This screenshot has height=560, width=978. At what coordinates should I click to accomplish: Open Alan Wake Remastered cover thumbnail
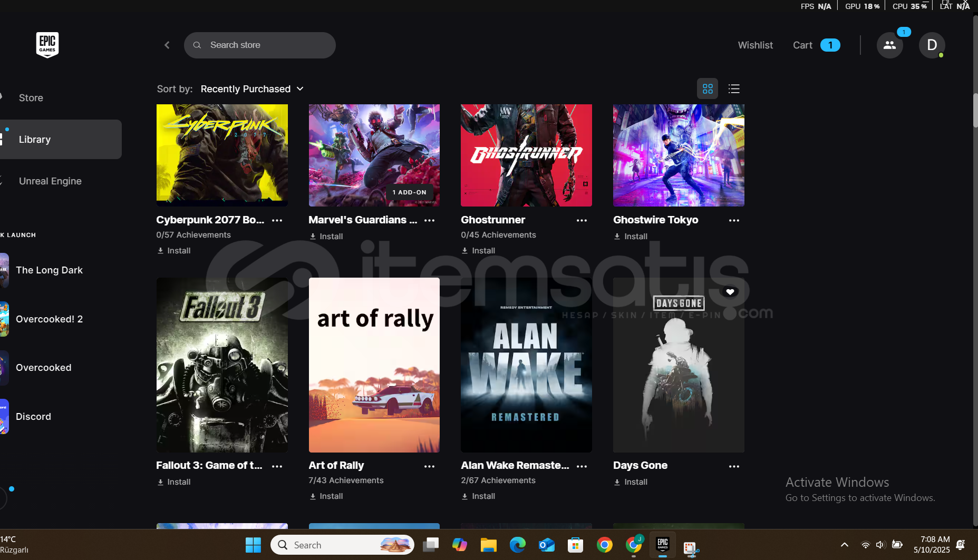(x=526, y=365)
